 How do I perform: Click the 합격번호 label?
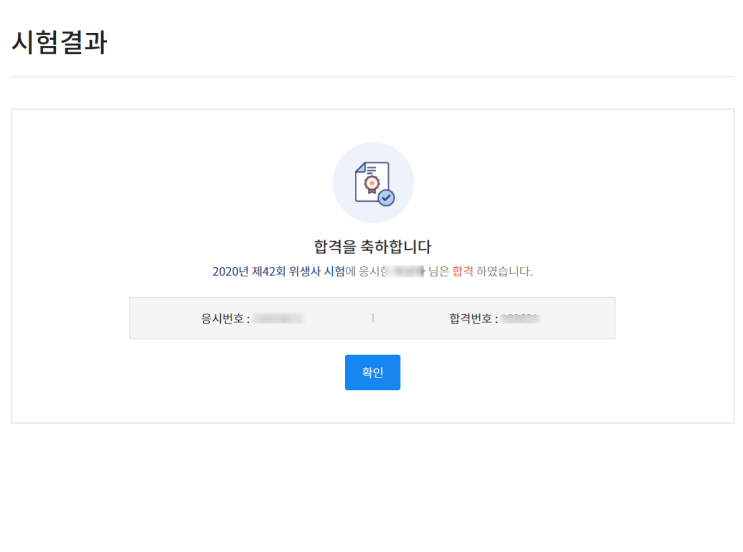474,318
